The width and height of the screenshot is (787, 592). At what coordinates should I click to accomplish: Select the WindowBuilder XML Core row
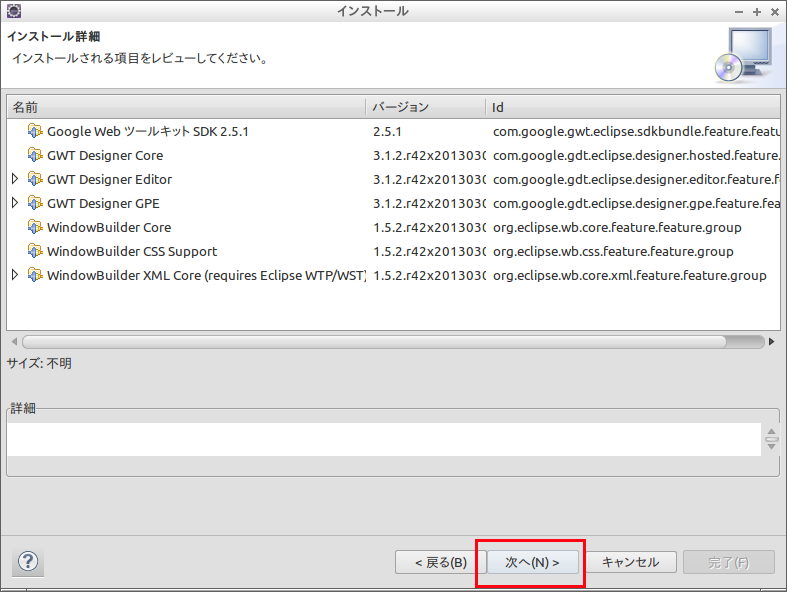pyautogui.click(x=394, y=275)
